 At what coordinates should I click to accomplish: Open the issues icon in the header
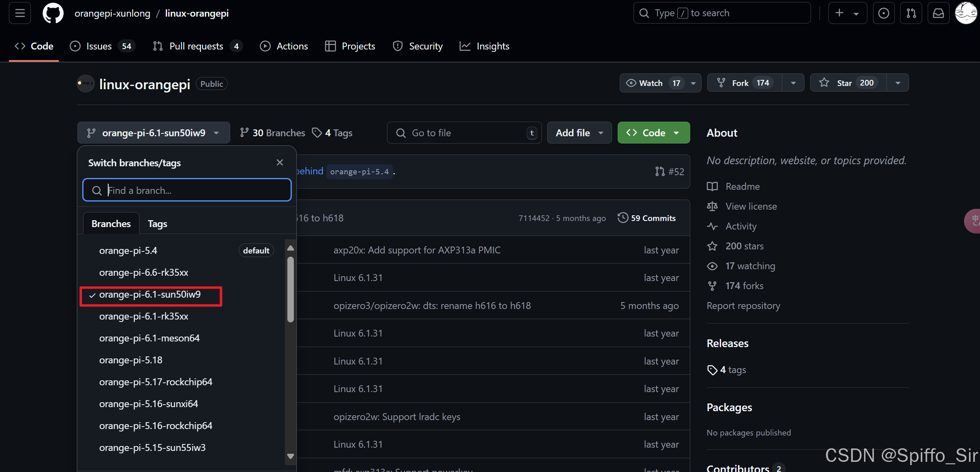click(x=884, y=13)
